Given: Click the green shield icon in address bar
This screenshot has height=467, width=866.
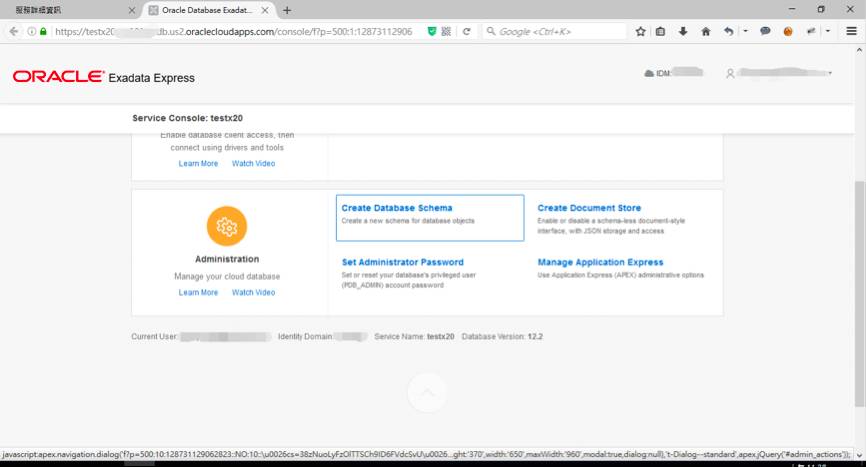Looking at the screenshot, I should 432,31.
